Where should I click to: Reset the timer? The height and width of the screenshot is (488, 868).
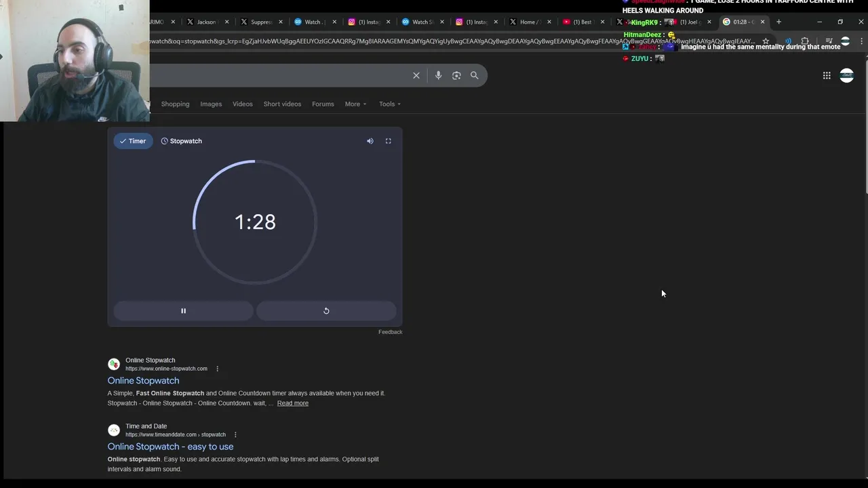click(326, 310)
